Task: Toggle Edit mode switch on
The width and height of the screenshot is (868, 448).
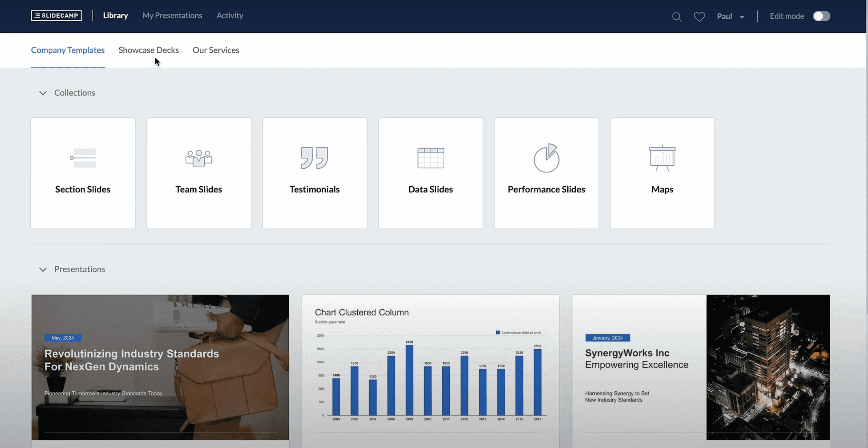Action: pos(821,16)
